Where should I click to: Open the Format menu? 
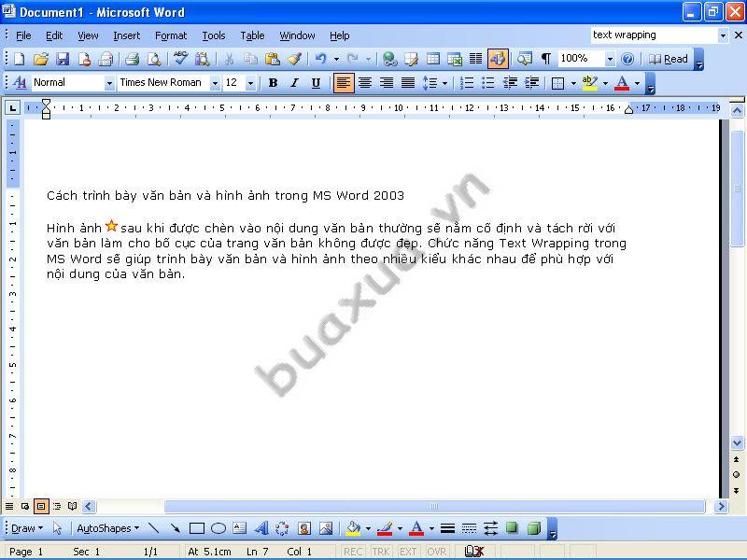(171, 35)
